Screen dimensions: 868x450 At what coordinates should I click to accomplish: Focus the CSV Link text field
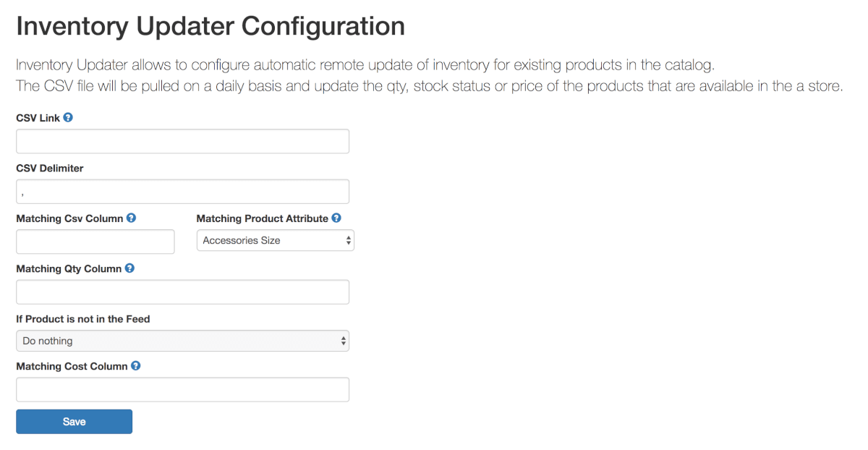[x=182, y=142]
